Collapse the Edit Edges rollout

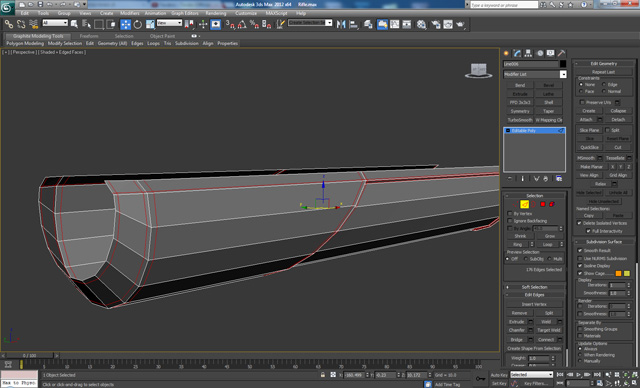[535, 295]
